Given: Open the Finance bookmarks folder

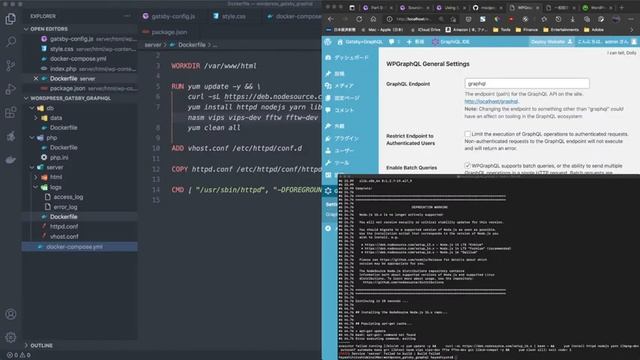Looking at the screenshot, I should [x=527, y=30].
